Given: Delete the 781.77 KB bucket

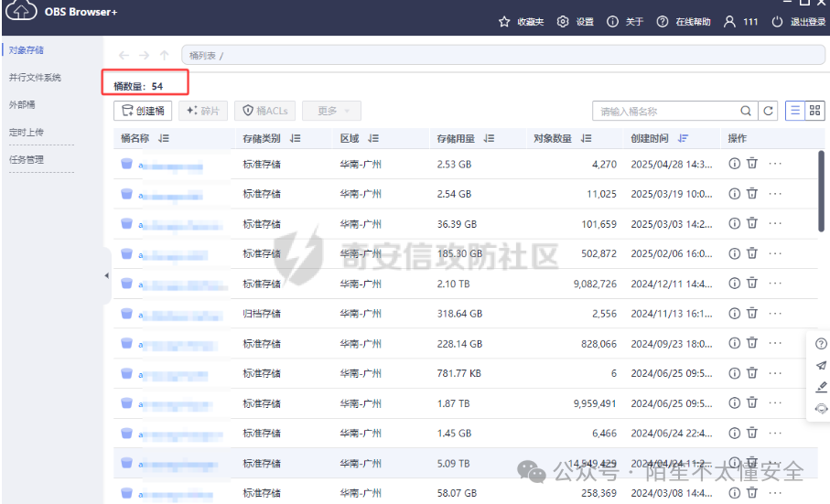Looking at the screenshot, I should point(752,373).
